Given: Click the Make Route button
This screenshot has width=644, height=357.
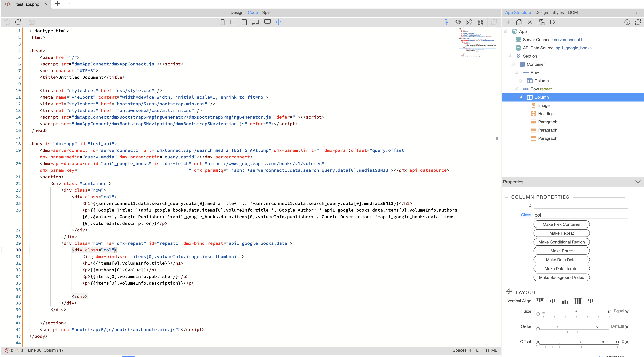Looking at the screenshot, I should tap(562, 251).
